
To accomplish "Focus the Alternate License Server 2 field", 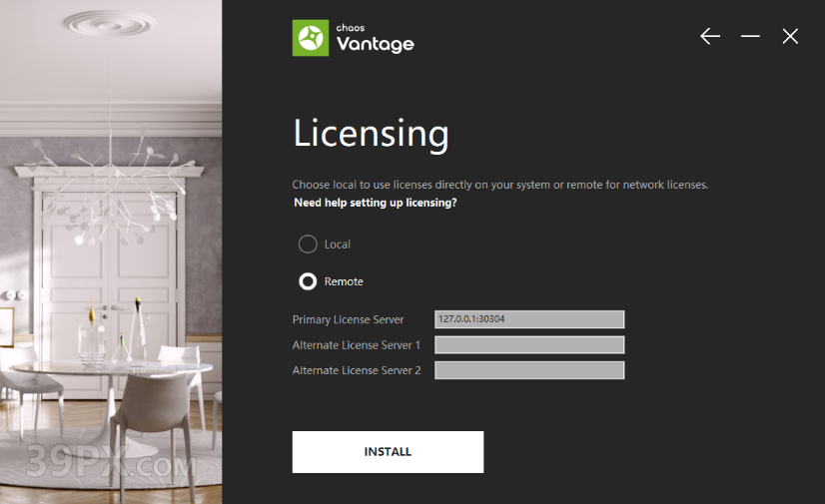I will point(529,370).
